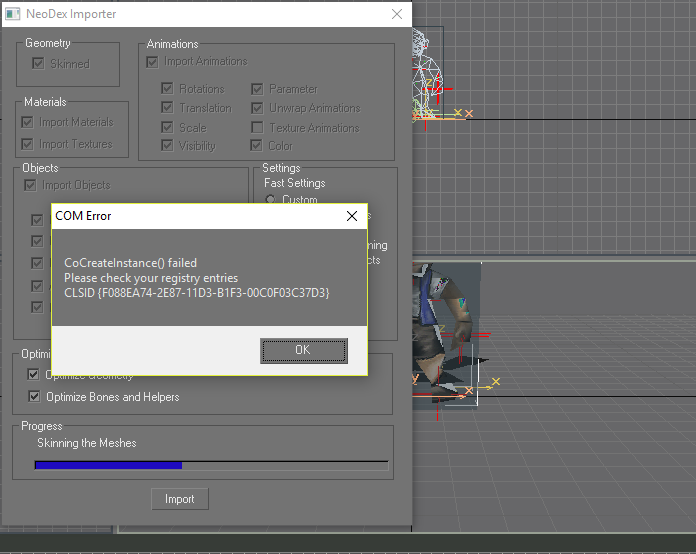This screenshot has height=554, width=696.
Task: Toggle Import Objects checkbox
Action: tap(30, 185)
